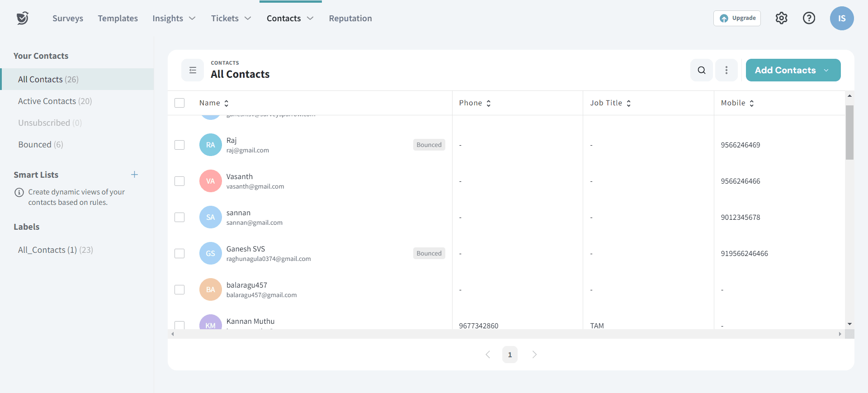Tick the checkbox for Vasanth
This screenshot has height=393, width=868.
pyautogui.click(x=179, y=181)
